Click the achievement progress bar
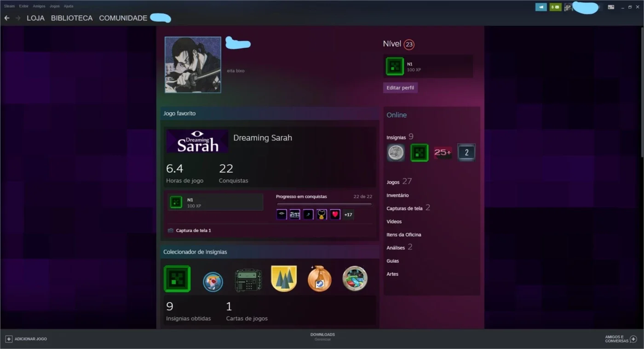This screenshot has height=349, width=644. click(324, 204)
